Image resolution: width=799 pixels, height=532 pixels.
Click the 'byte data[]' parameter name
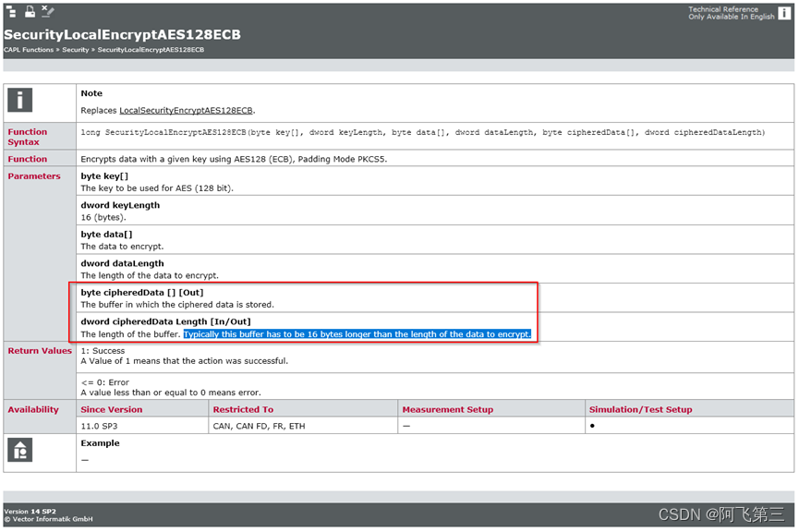click(x=106, y=234)
